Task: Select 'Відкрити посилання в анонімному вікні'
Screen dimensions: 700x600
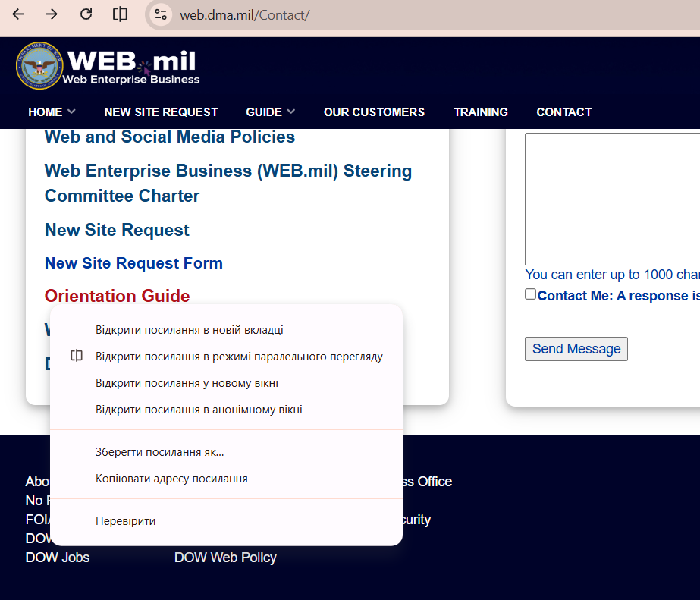Action: pos(199,410)
